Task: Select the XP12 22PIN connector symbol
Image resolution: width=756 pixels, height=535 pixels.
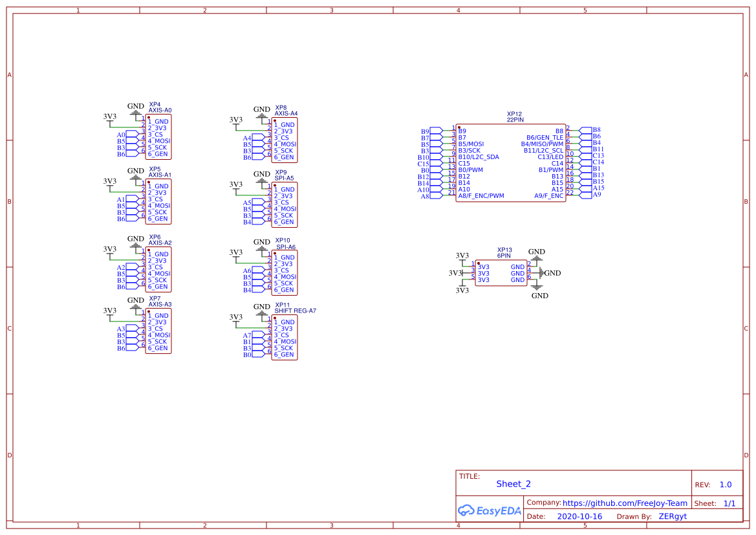Action: [x=510, y=162]
